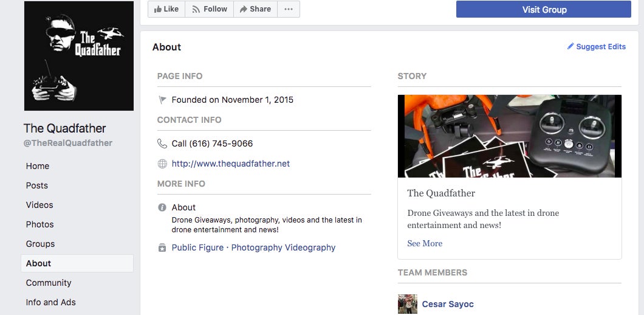This screenshot has height=315, width=644.
Task: Open Info and Ads in sidebar
Action: point(51,302)
